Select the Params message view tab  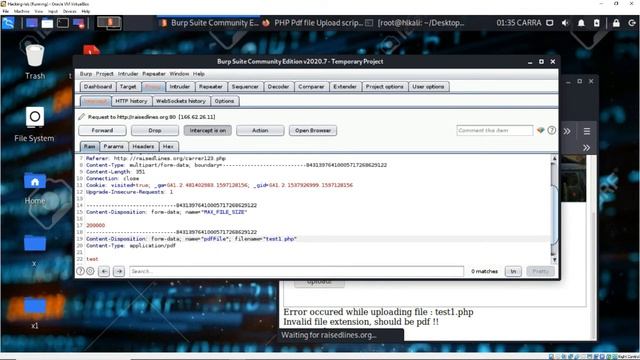(113, 146)
